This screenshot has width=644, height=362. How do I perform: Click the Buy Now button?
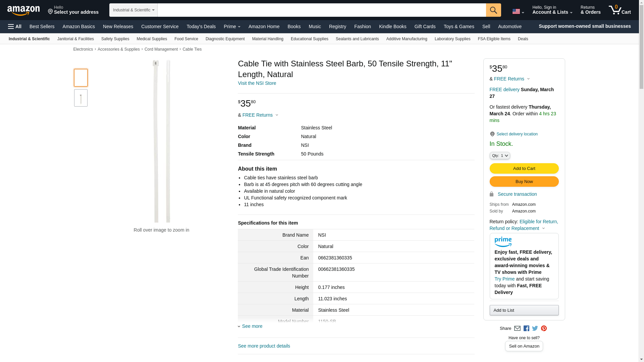(524, 182)
